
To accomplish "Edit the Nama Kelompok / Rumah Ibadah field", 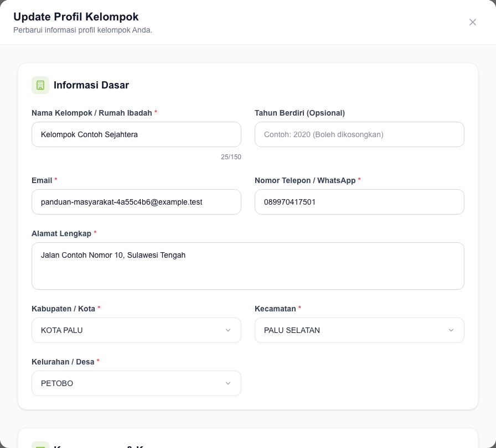I will (136, 134).
